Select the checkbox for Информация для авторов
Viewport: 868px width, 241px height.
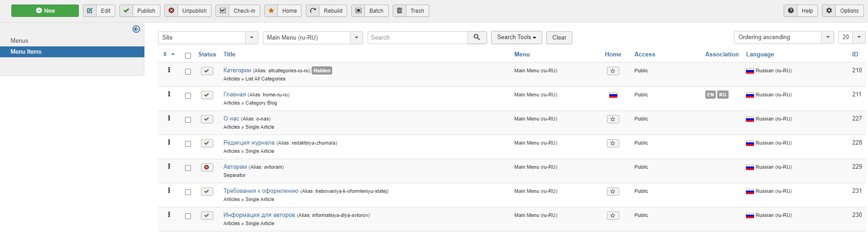(188, 216)
